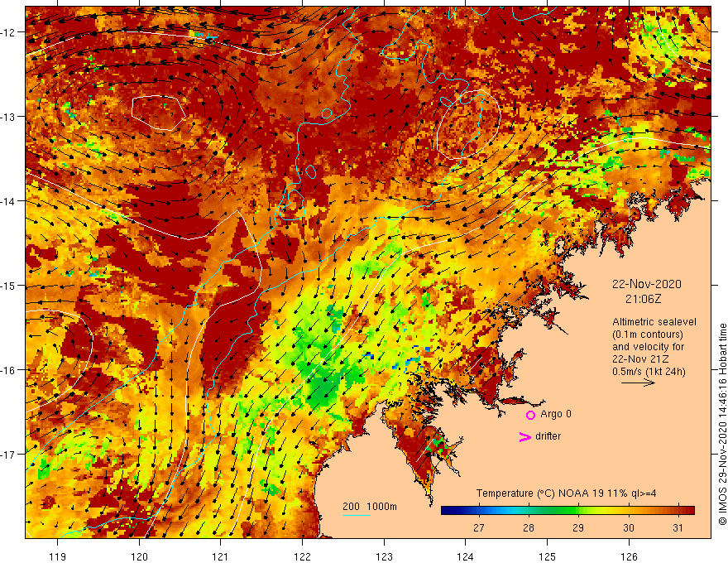Click color bar tick label 30
Screen dimensions: 728x563
coord(628,528)
